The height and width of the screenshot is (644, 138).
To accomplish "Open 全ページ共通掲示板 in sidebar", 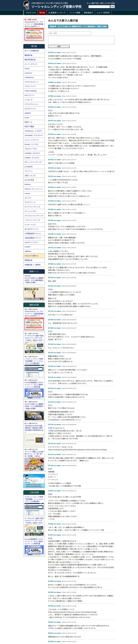I will pos(34,51).
